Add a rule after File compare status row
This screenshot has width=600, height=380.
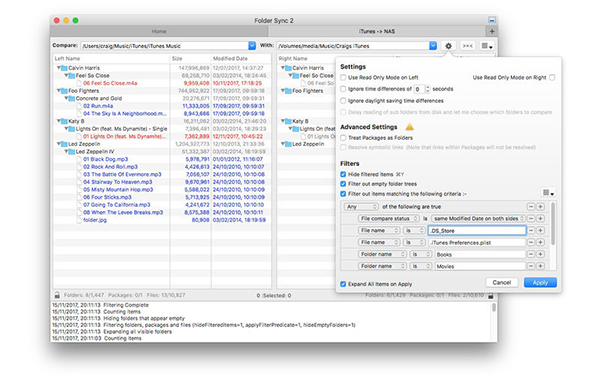[x=540, y=219]
